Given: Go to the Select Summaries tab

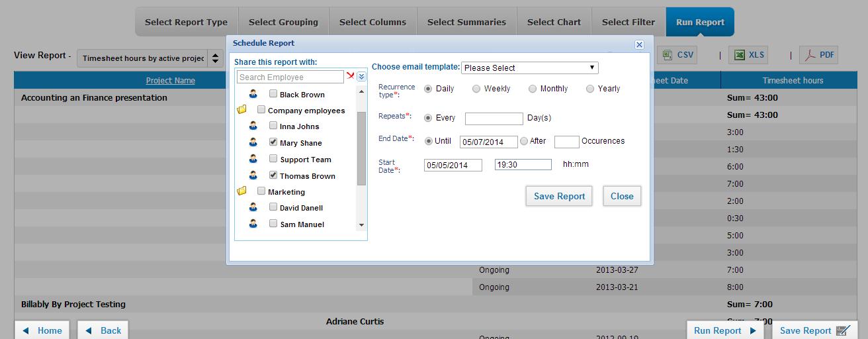Looking at the screenshot, I should 467,22.
